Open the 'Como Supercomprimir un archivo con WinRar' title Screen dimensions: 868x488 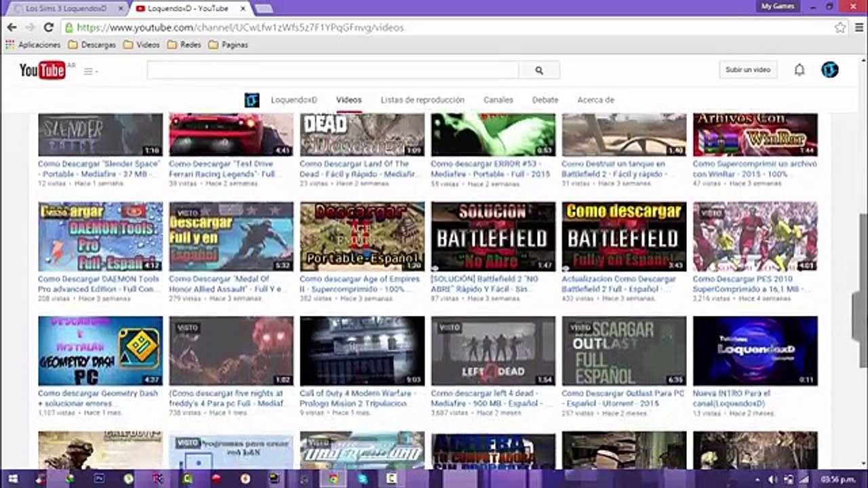755,169
